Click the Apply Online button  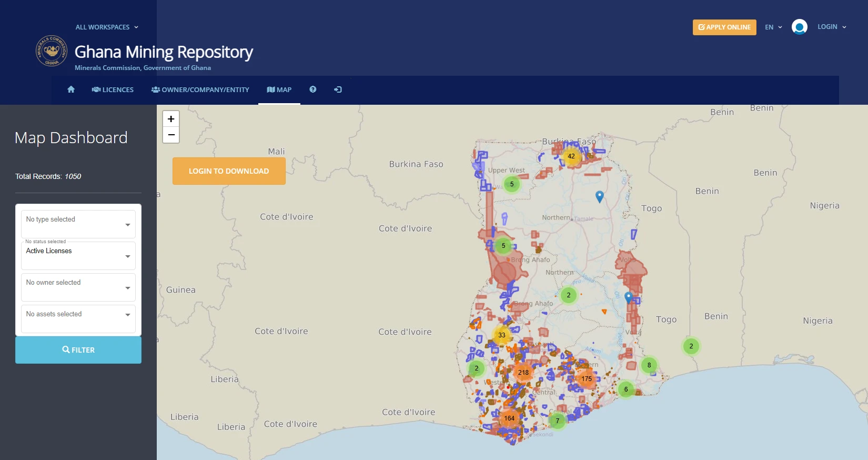pyautogui.click(x=724, y=27)
